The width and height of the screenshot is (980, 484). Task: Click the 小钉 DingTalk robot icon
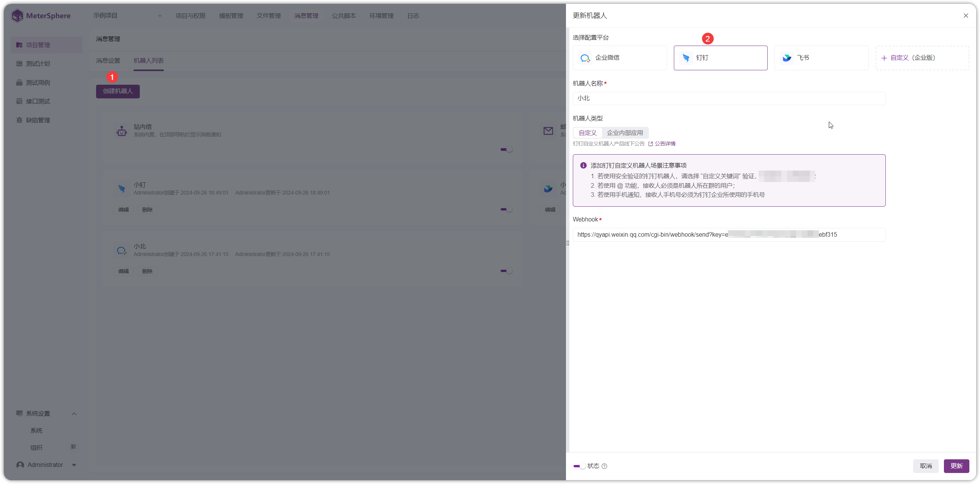click(122, 189)
